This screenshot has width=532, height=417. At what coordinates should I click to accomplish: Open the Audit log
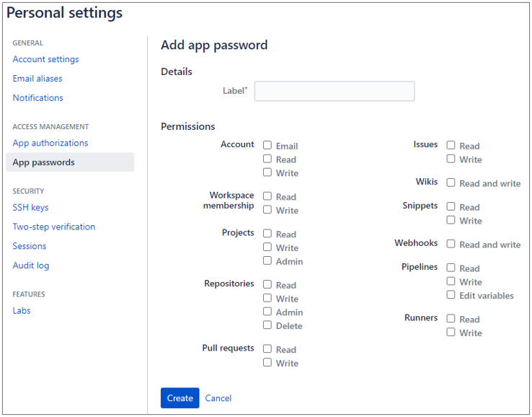[31, 265]
